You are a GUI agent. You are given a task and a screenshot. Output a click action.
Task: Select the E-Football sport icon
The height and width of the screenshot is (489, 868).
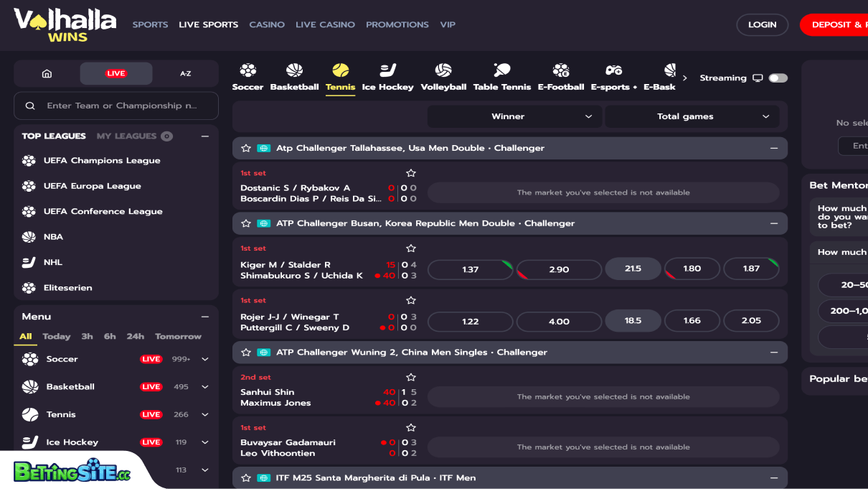click(560, 75)
